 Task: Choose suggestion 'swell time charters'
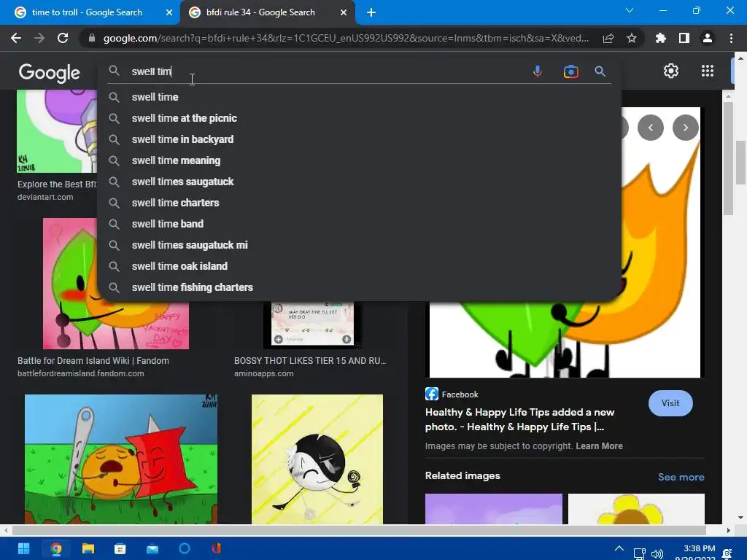(359, 203)
